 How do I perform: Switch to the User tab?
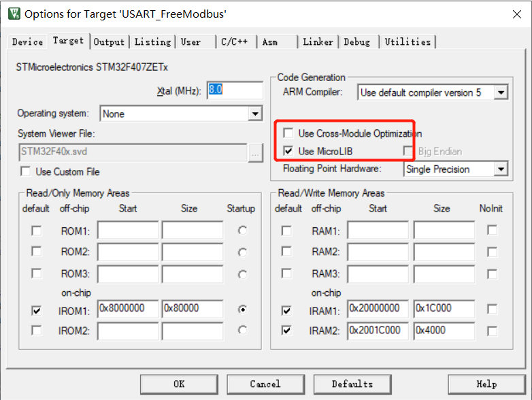coord(191,42)
